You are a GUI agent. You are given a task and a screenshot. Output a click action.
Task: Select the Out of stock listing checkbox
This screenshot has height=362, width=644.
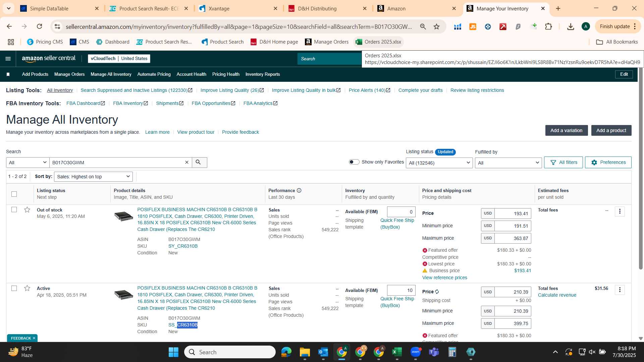[14, 209]
